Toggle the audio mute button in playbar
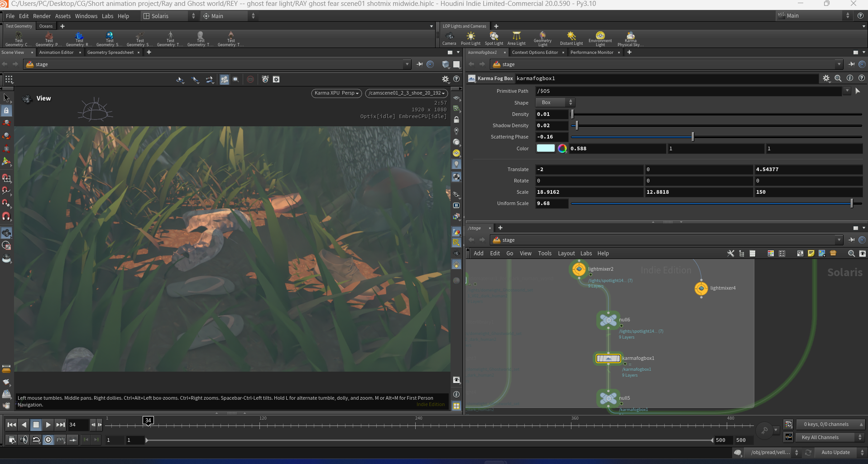Image resolution: width=868 pixels, height=464 pixels. (x=24, y=440)
